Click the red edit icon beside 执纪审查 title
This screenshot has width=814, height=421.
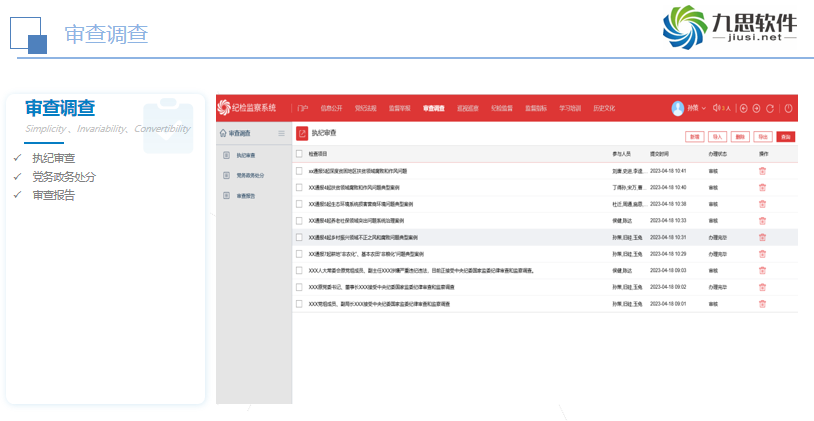pos(302,132)
